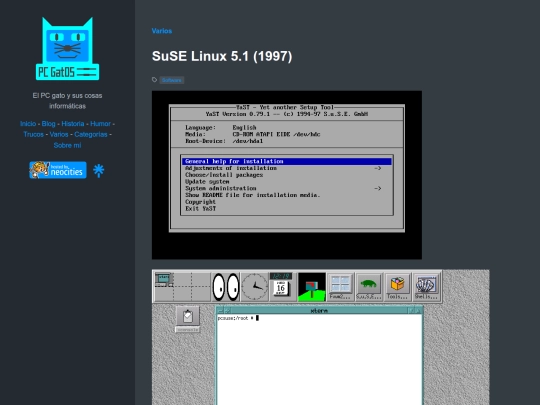Click the Software tag label

[172, 80]
